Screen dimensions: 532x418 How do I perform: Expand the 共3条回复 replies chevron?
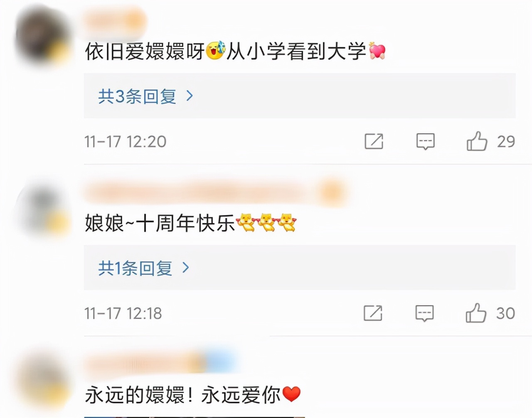(190, 96)
